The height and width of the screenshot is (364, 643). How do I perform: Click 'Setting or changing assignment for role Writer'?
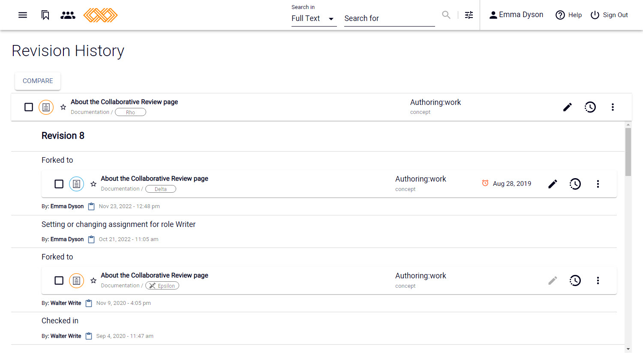pyautogui.click(x=118, y=224)
